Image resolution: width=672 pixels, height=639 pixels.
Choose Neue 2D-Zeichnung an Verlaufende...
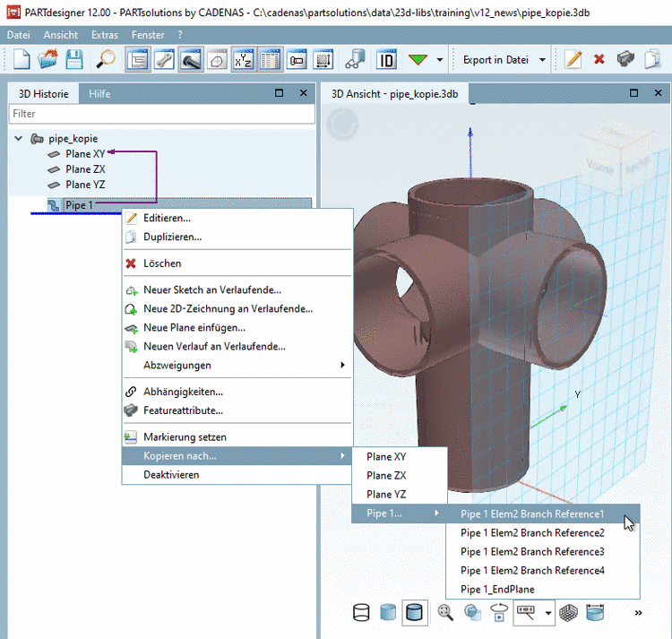237,309
